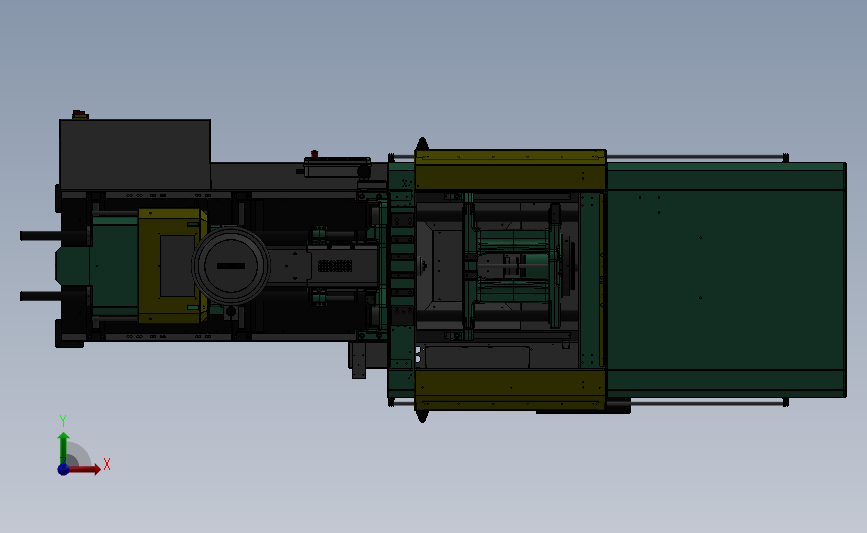Select the thin gray guide rod above the green cover
Image resolution: width=867 pixels, height=533 pixels.
pos(697,158)
